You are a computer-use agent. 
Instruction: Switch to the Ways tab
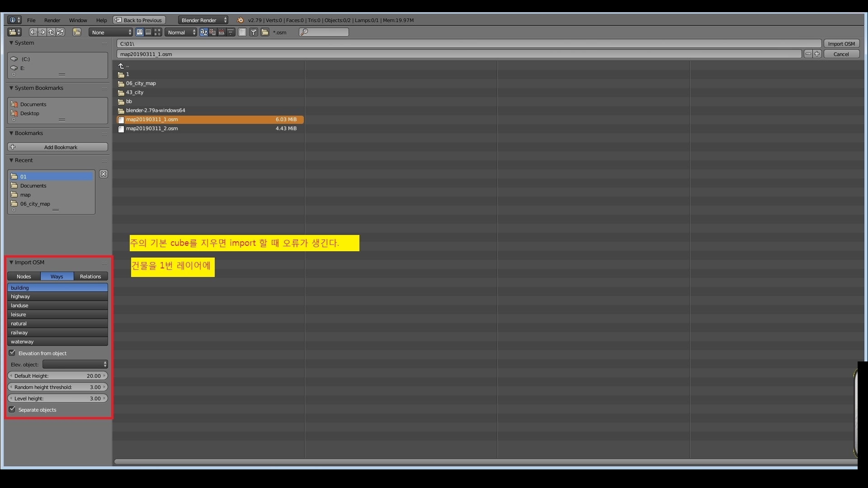(x=57, y=276)
